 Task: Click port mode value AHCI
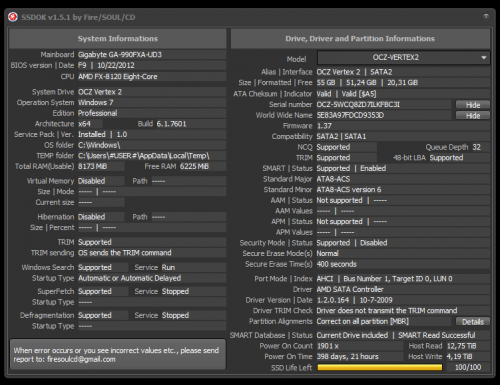[325, 279]
